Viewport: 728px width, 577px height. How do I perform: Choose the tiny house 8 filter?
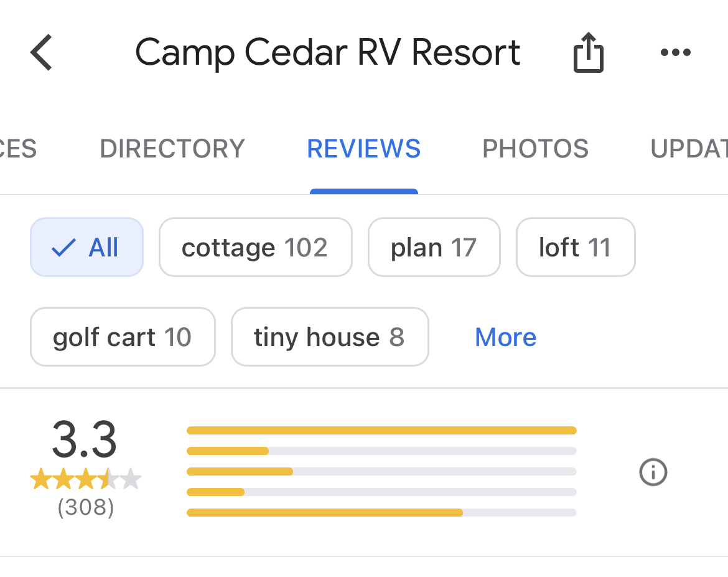pos(330,337)
